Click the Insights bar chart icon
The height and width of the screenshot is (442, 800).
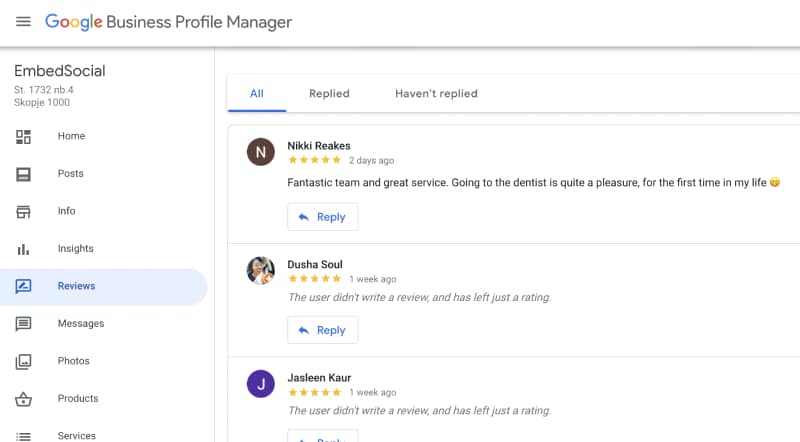pos(23,249)
